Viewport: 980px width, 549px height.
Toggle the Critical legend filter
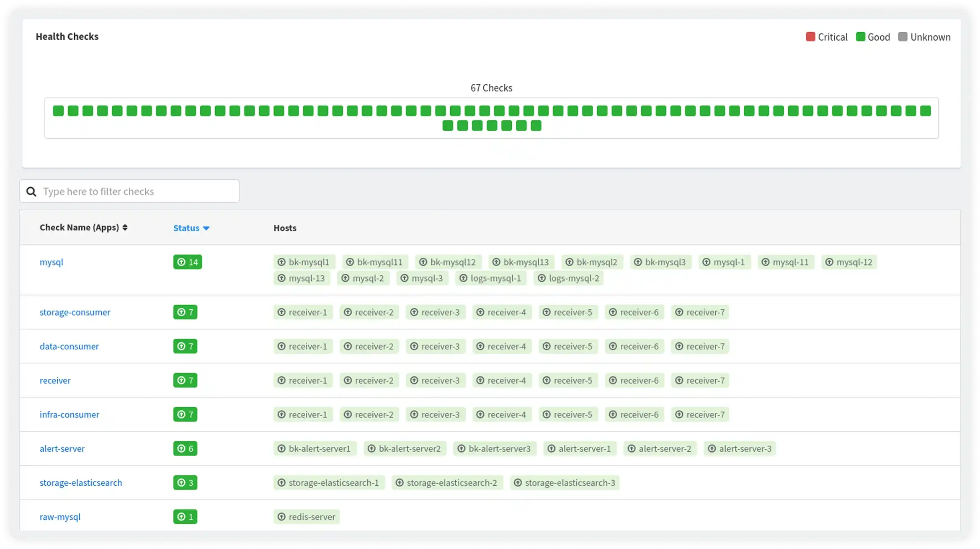[826, 37]
